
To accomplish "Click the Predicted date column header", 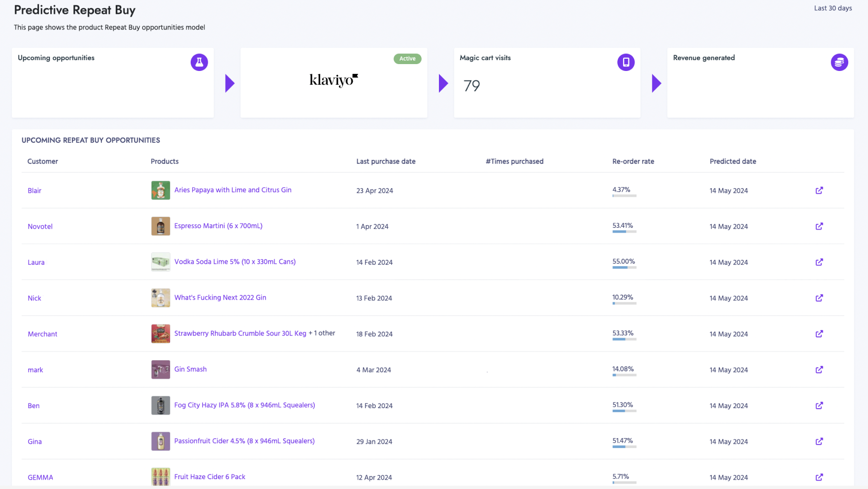I will point(733,161).
